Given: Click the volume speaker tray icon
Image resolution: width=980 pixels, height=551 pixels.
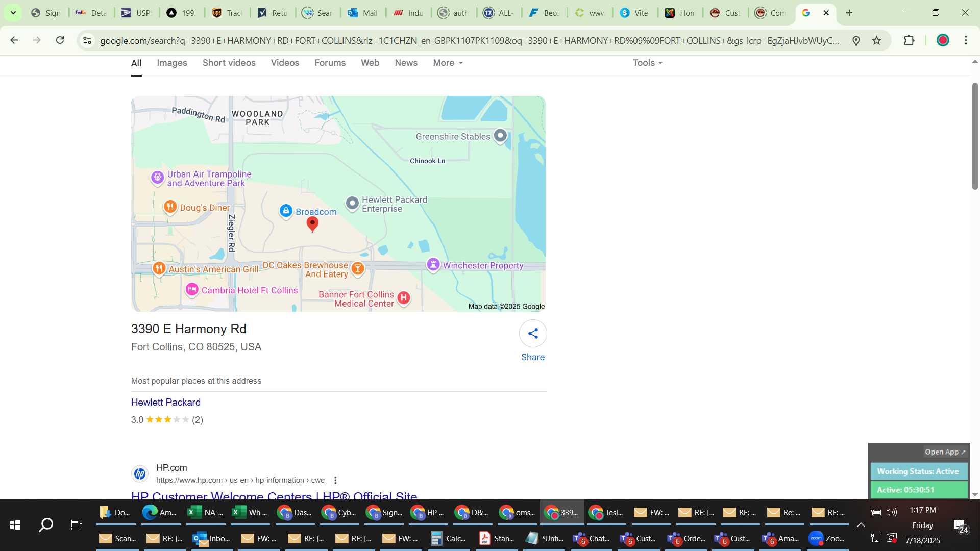Looking at the screenshot, I should pyautogui.click(x=892, y=512).
